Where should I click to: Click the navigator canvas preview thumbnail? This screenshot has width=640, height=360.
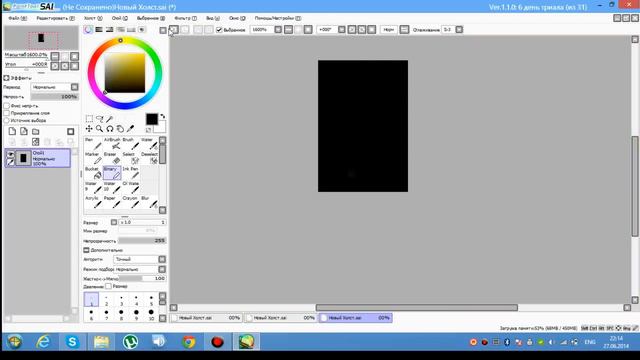(x=41, y=38)
